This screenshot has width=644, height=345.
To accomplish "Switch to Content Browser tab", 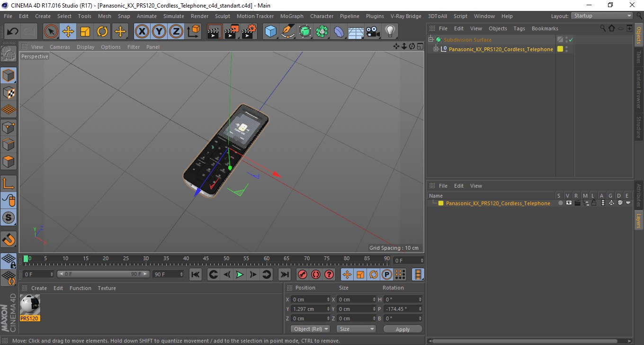I will 638,90.
